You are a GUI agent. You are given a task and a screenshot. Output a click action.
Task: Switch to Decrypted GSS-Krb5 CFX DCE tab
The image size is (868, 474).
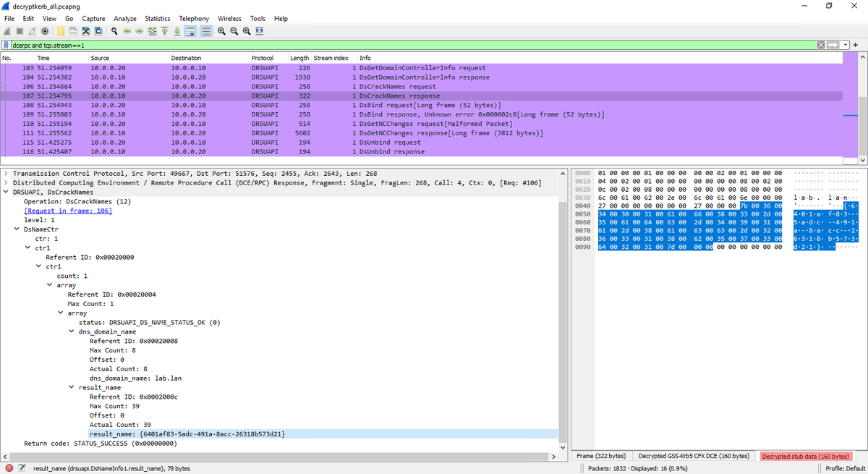coord(694,456)
